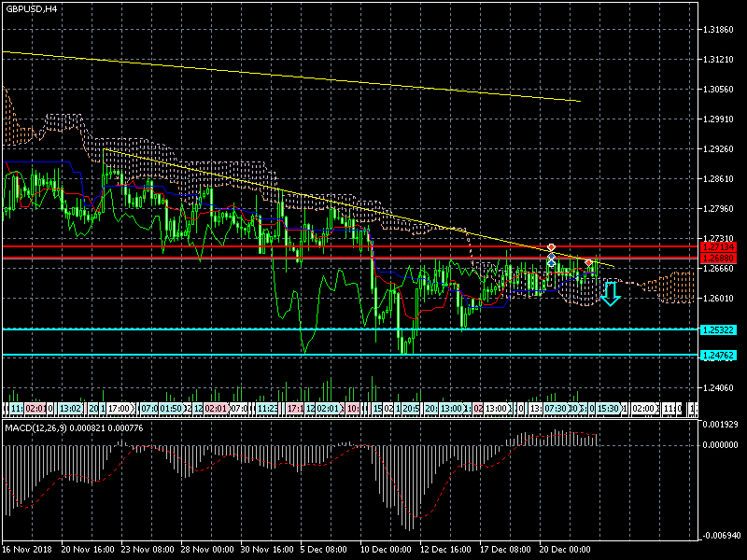Click the 16 Nov 2018 date label
The width and height of the screenshot is (747, 560).
[27, 550]
